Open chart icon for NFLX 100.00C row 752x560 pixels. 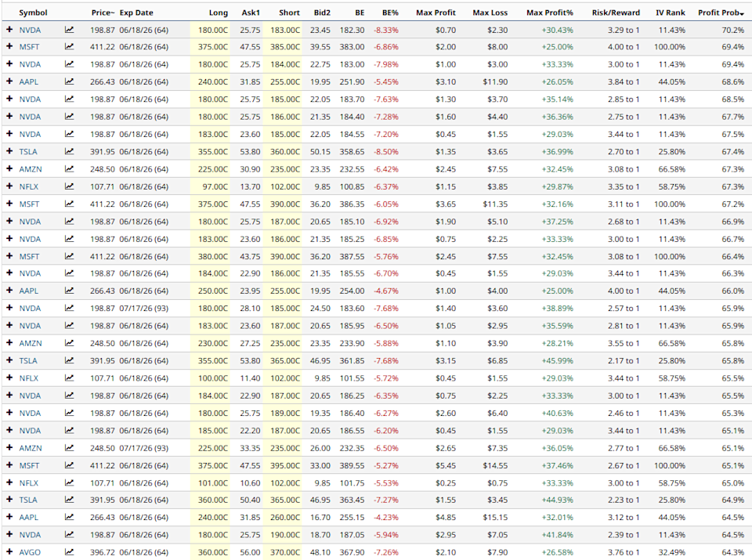pyautogui.click(x=70, y=378)
